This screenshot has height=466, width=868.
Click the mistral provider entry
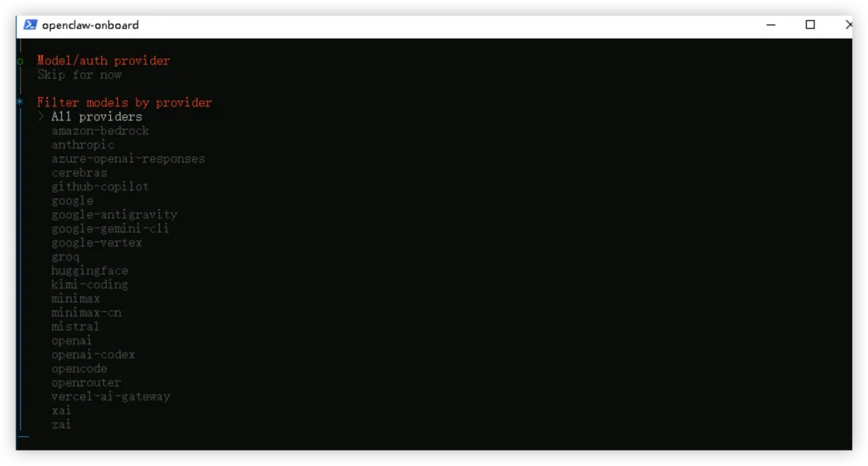click(x=76, y=326)
